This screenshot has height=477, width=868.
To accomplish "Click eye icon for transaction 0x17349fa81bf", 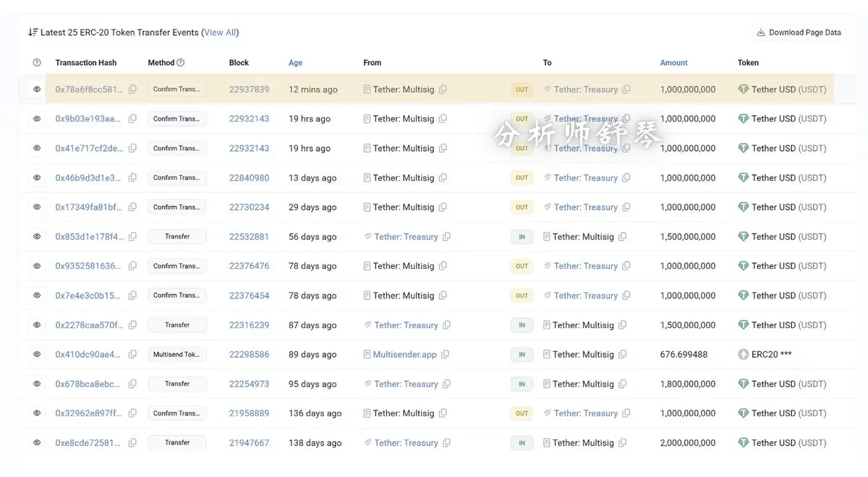I will tap(37, 207).
